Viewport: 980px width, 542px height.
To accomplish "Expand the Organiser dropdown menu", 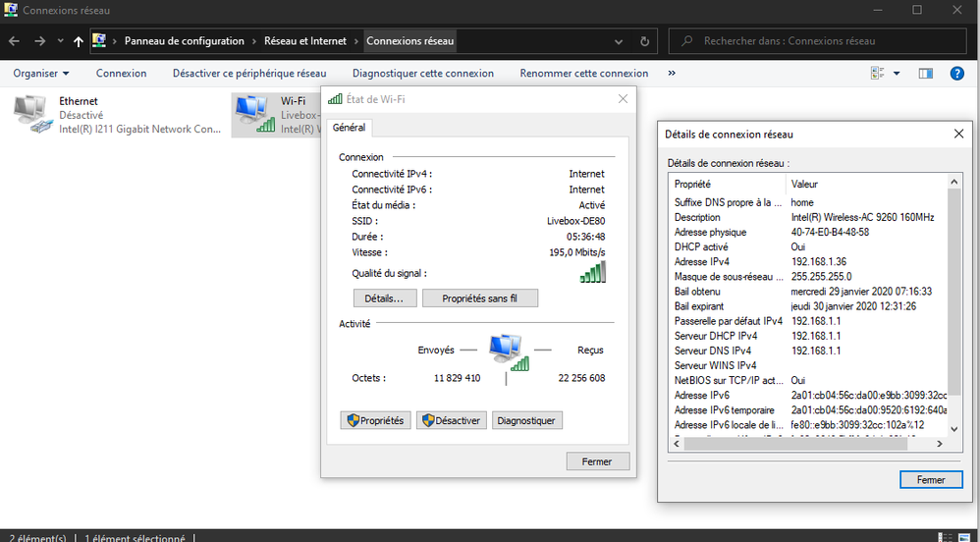I will pyautogui.click(x=41, y=74).
